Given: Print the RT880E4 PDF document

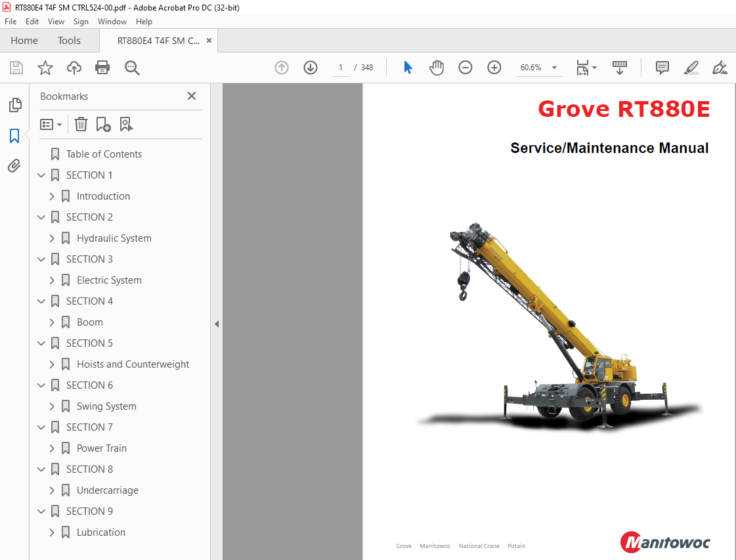Looking at the screenshot, I should (x=102, y=68).
